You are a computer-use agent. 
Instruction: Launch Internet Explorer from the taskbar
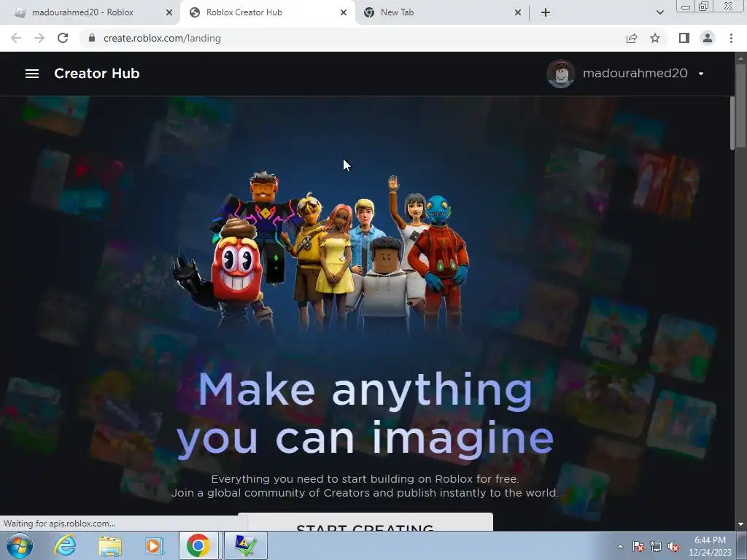coord(65,545)
